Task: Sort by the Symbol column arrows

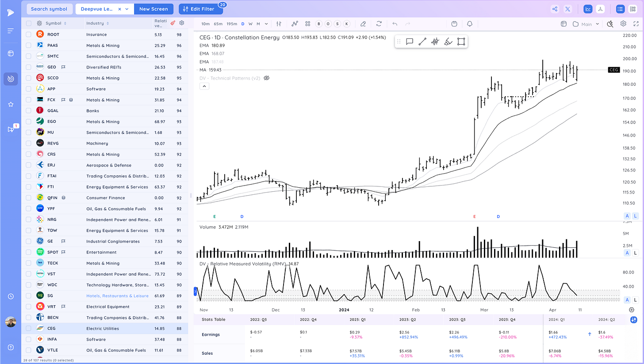Action: (65, 23)
